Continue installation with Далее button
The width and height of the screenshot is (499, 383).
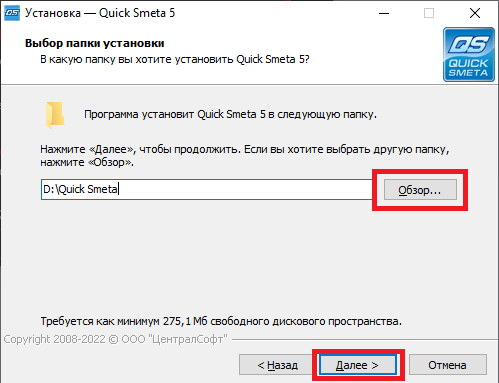click(x=357, y=365)
